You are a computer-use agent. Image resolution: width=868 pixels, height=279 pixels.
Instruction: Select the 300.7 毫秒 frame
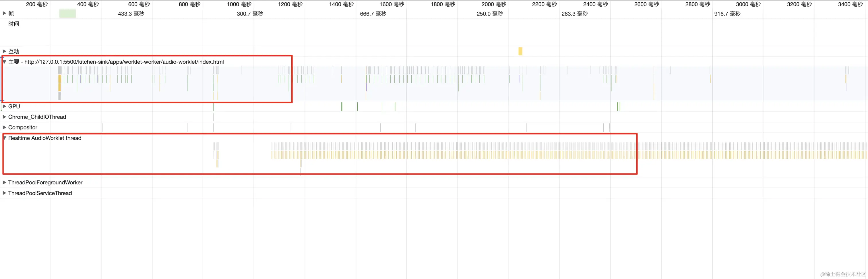pos(250,14)
